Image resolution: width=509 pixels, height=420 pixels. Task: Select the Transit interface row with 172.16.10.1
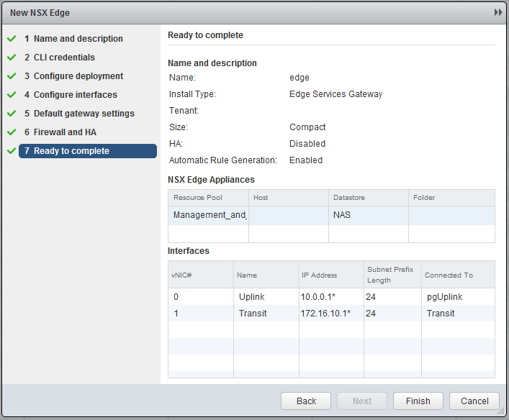[x=331, y=314]
